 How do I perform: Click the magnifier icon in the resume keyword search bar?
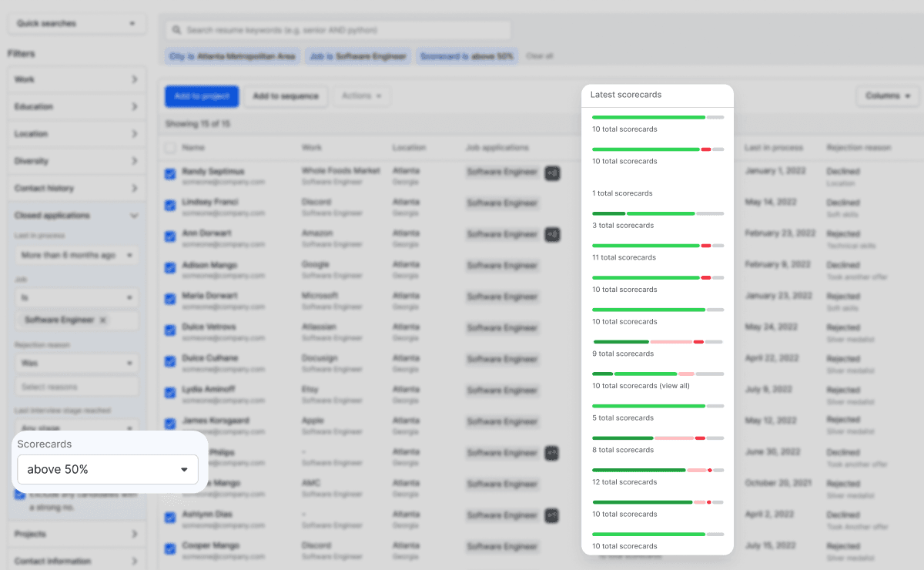[178, 29]
